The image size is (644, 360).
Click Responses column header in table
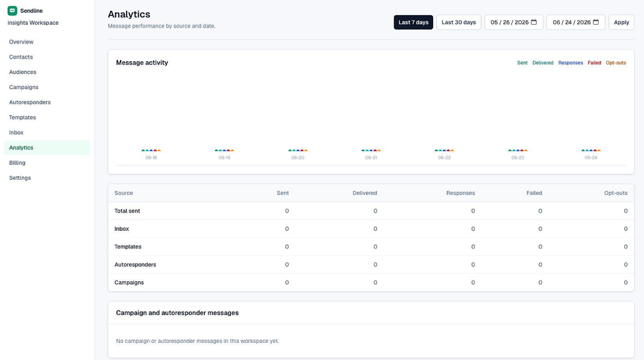[x=460, y=193]
